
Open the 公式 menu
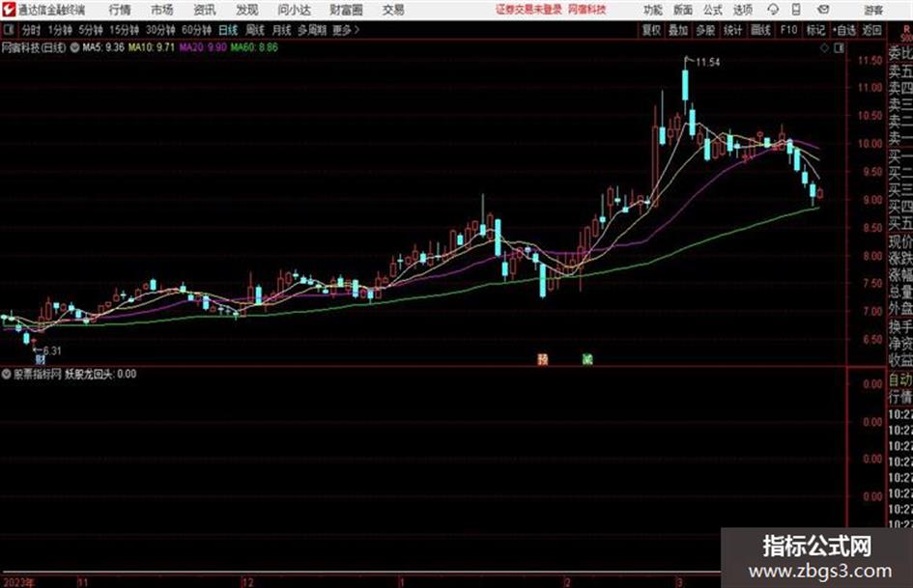tap(712, 10)
